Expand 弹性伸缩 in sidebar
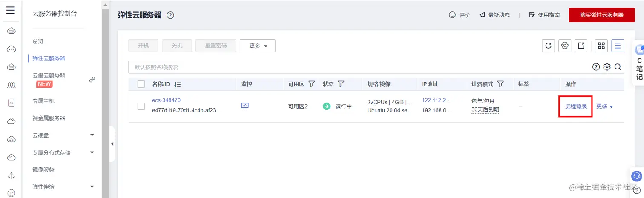Screen dimensions: 644x198 (x=92, y=187)
